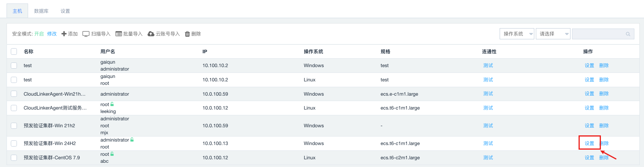Switch to the 数据库 tab
Viewport: 644px width, 167px height.
[x=41, y=11]
